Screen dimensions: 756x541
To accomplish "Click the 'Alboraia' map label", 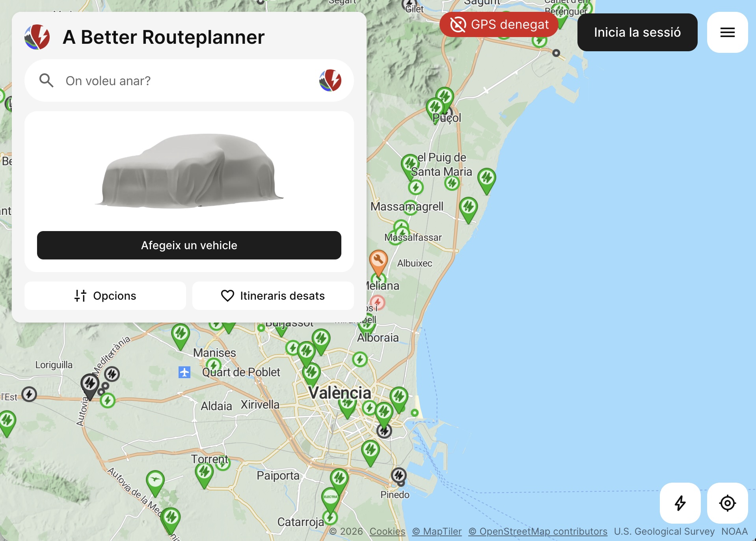I will pos(378,338).
